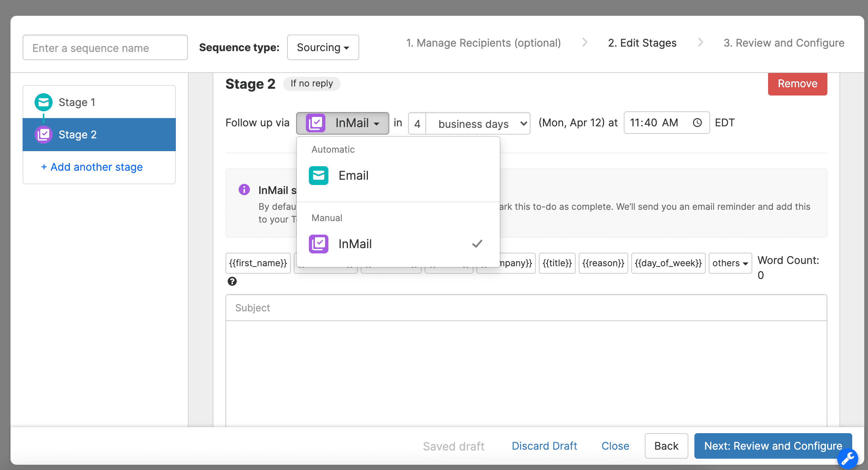Viewport: 868px width, 470px height.
Task: Remove Stage 2
Action: pos(797,83)
